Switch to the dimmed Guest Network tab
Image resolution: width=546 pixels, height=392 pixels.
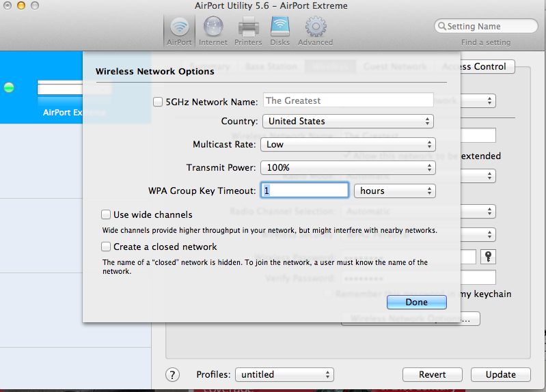point(395,66)
